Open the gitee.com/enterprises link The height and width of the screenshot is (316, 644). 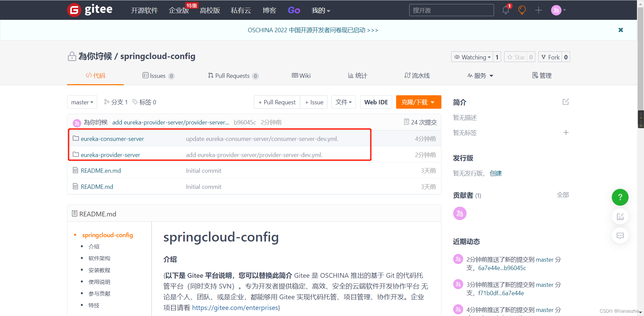pos(235,307)
